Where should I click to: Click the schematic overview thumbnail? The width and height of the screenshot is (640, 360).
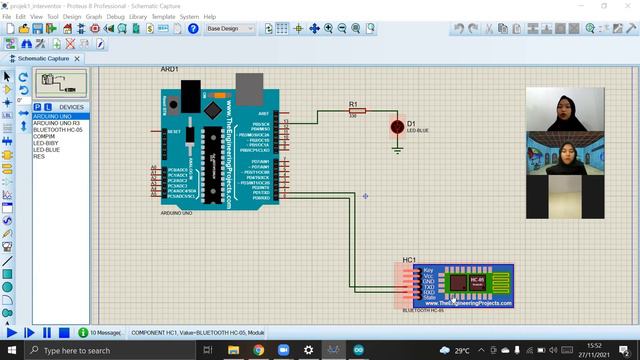point(61,83)
